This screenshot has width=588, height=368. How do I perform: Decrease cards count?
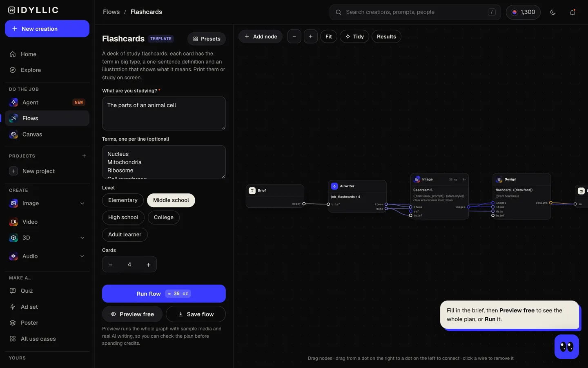pos(110,265)
